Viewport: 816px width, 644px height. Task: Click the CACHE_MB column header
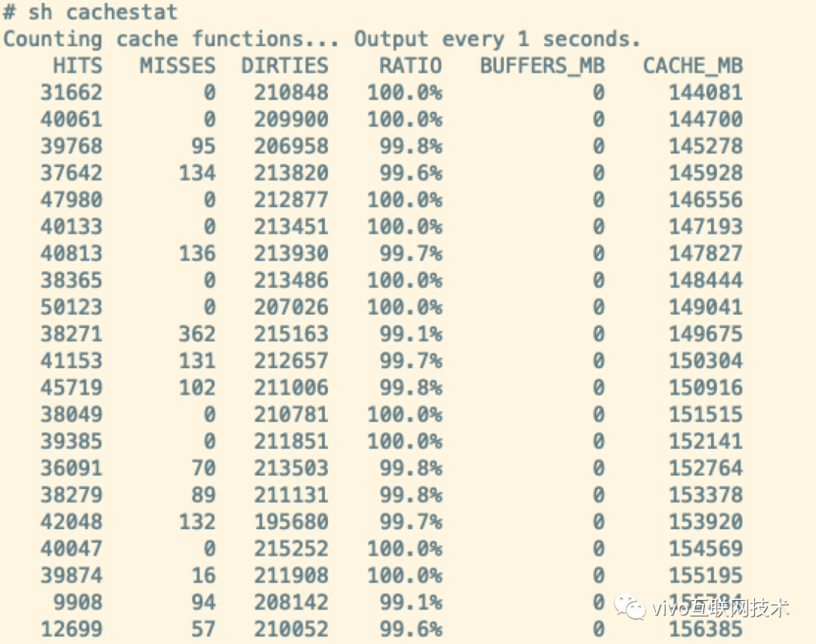tap(693, 66)
